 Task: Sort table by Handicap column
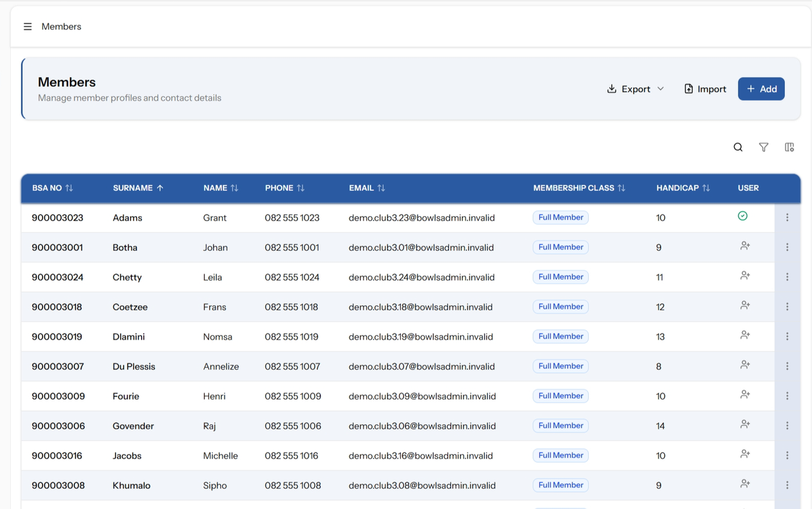[683, 188]
